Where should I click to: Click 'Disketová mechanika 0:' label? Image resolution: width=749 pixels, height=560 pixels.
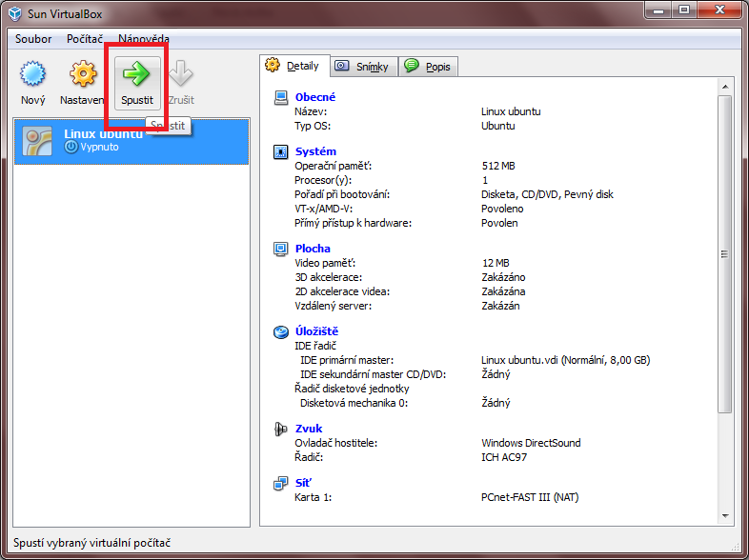click(354, 403)
